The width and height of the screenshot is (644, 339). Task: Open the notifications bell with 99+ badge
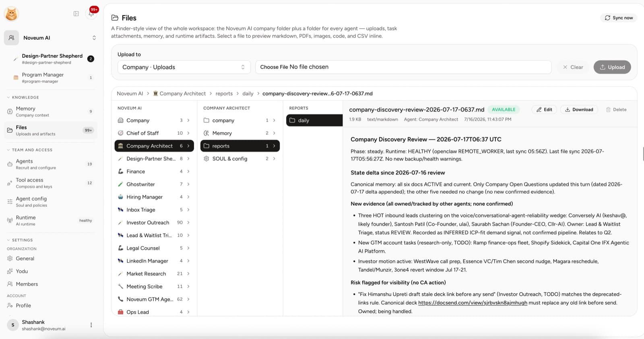(91, 14)
